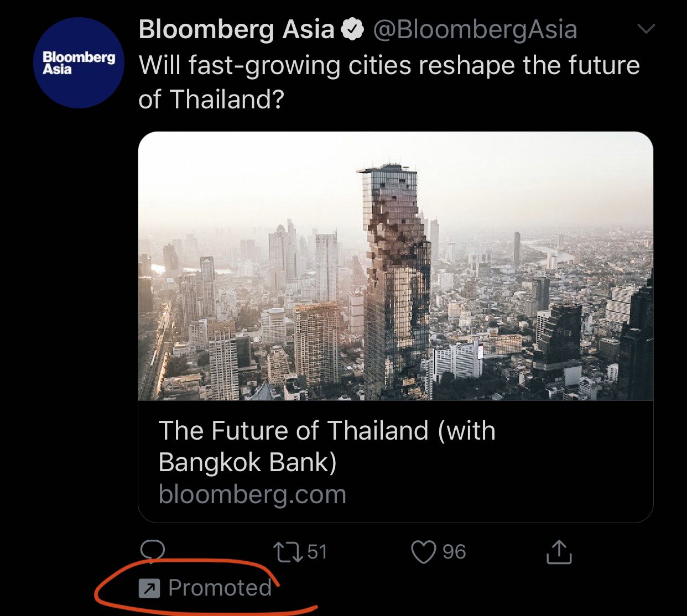Open the bloomberg.com domain link
The image size is (687, 616).
click(x=252, y=494)
